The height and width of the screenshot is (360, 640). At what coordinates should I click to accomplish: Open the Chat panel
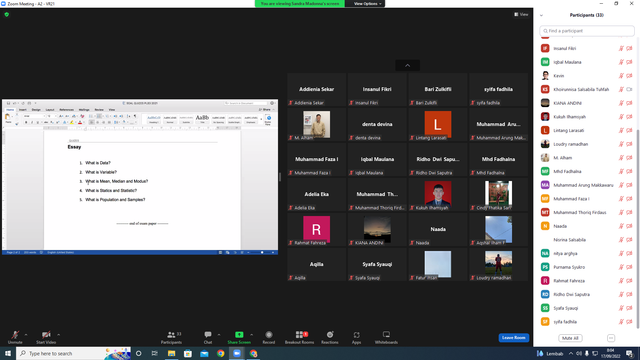pyautogui.click(x=208, y=337)
